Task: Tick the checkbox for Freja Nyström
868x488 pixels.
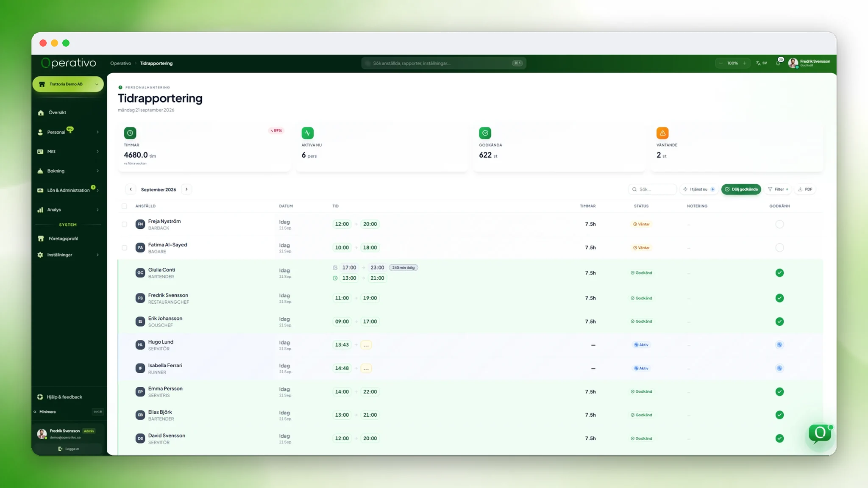Action: pos(124,224)
